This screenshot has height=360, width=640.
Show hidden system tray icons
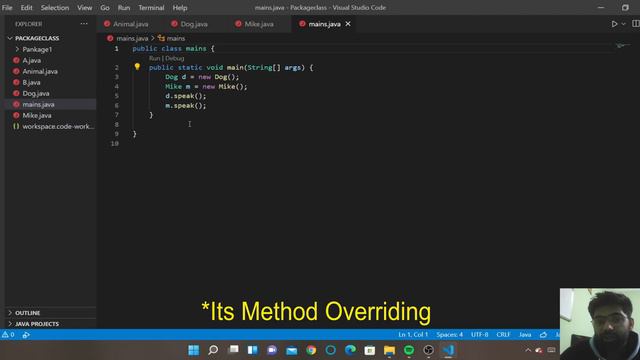click(528, 350)
